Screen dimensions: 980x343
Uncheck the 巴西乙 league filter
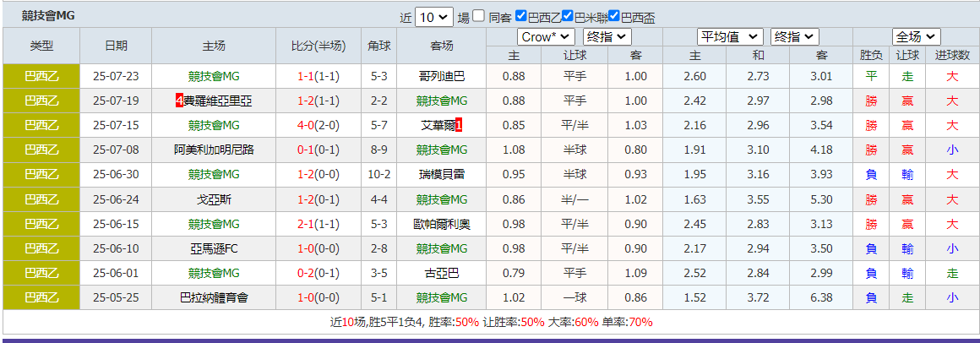[521, 16]
